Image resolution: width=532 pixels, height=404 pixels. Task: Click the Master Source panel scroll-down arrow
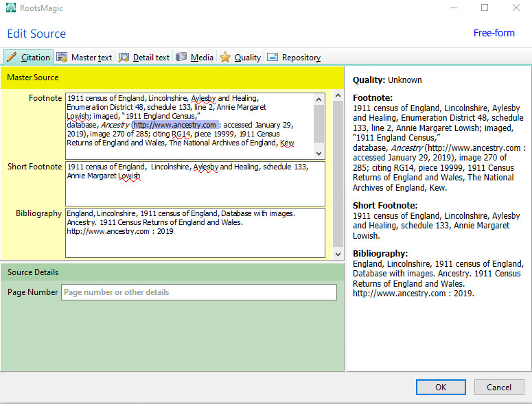coord(338,254)
